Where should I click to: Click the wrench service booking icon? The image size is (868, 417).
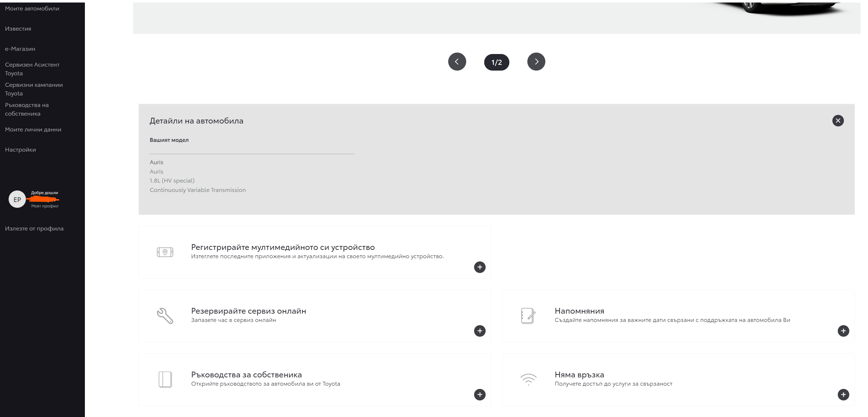(x=165, y=316)
